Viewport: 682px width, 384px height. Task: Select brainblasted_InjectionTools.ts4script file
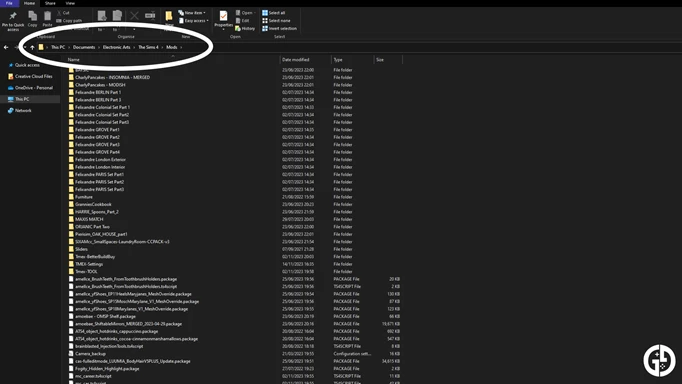click(109, 347)
